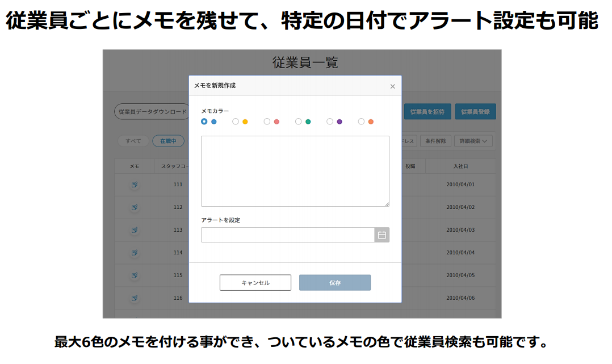Open memo icon for staff code 113
Viewport: 612px width, 364px height.
[x=135, y=230]
